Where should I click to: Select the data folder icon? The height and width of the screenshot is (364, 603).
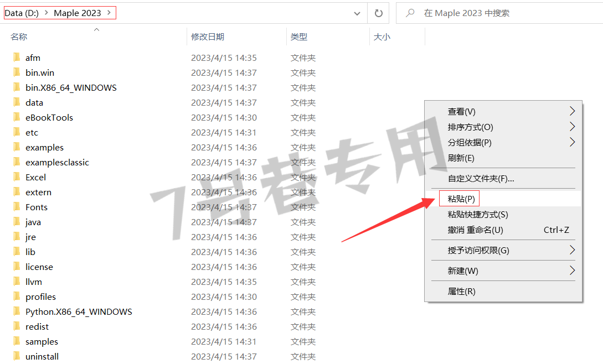click(17, 102)
